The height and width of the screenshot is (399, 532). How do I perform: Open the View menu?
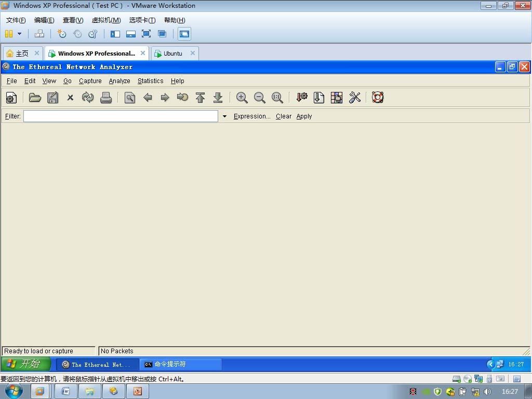tap(49, 81)
